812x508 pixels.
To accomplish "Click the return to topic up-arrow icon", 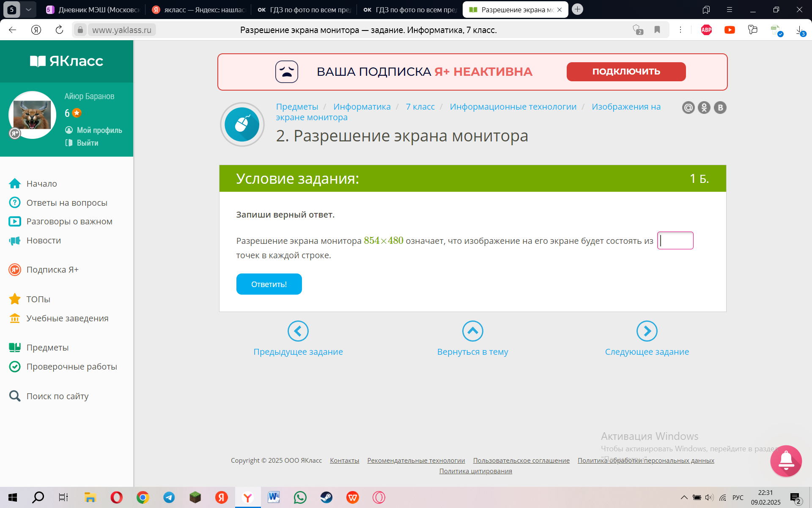I will point(472,331).
